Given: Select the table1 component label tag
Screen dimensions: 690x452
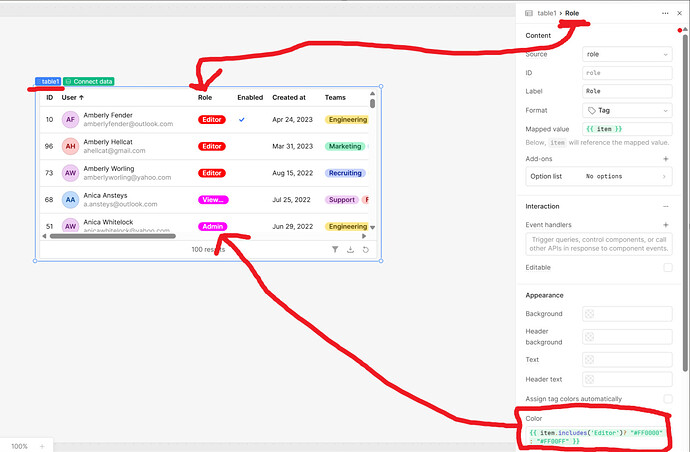Looking at the screenshot, I should click(x=48, y=81).
